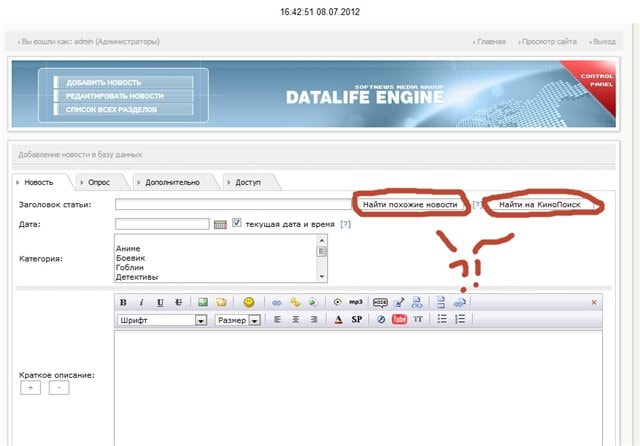640x446 pixels.
Task: Choose text color with the A icon
Action: click(x=339, y=320)
